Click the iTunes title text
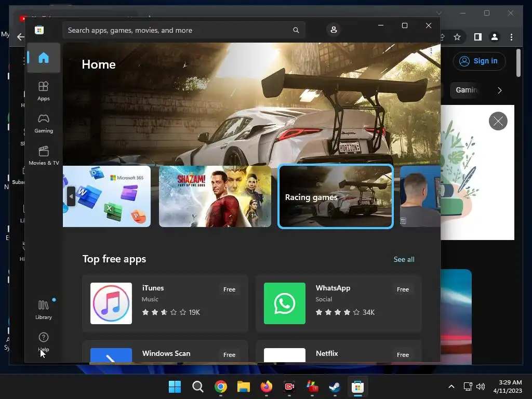Viewport: 532px width, 399px height. tap(153, 288)
